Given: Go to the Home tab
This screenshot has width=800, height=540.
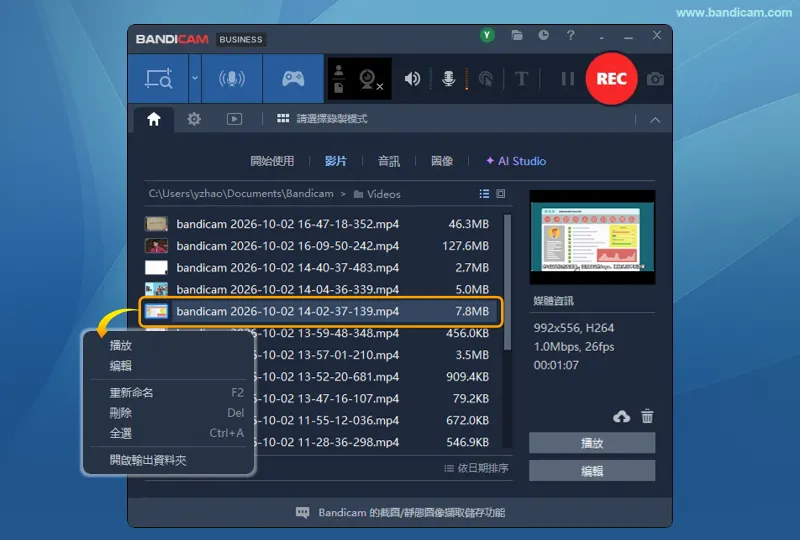Looking at the screenshot, I should click(x=154, y=119).
